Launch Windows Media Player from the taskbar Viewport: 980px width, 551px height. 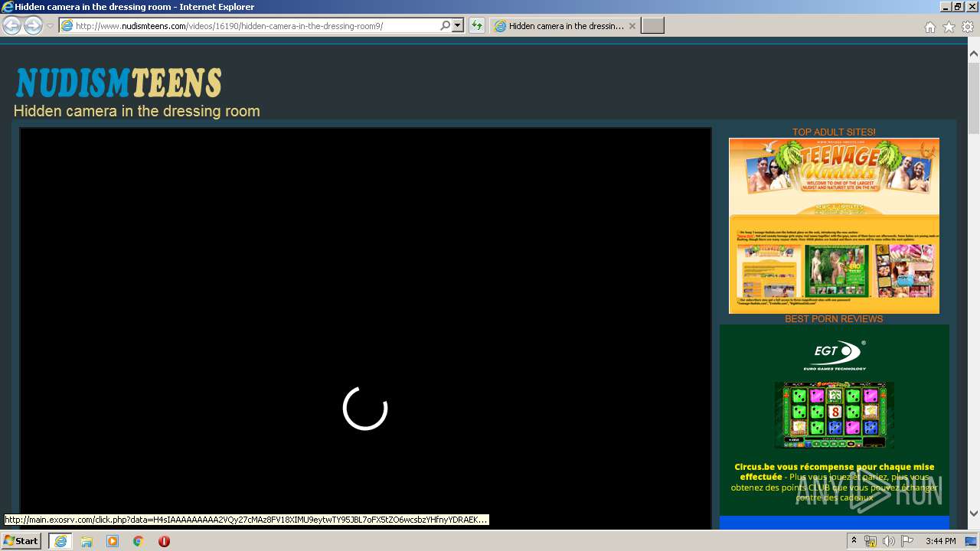tap(113, 541)
